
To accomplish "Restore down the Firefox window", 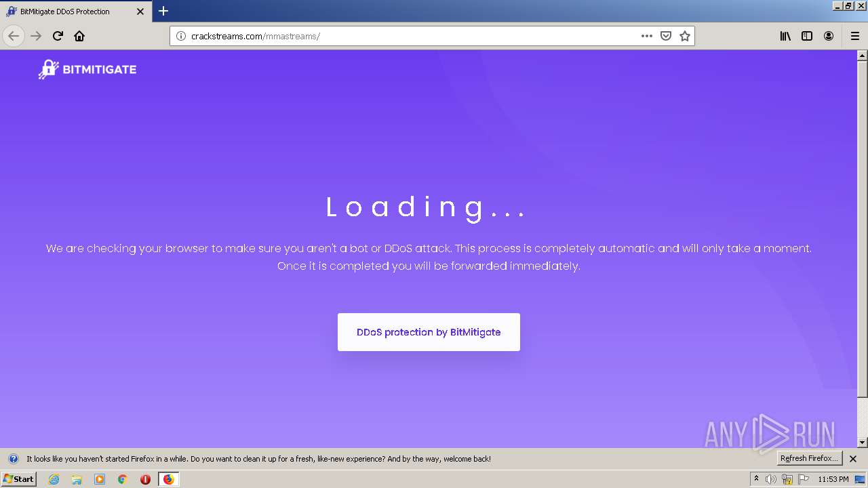I will (848, 5).
